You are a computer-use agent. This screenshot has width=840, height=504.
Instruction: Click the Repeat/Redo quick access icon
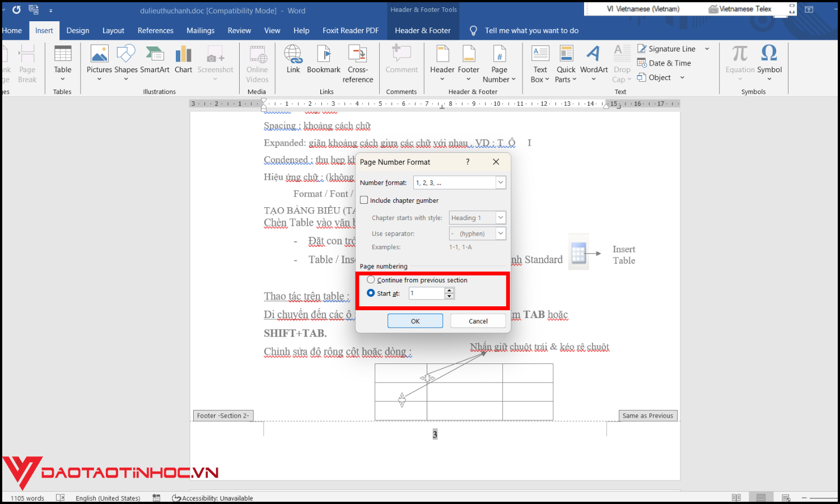click(17, 10)
